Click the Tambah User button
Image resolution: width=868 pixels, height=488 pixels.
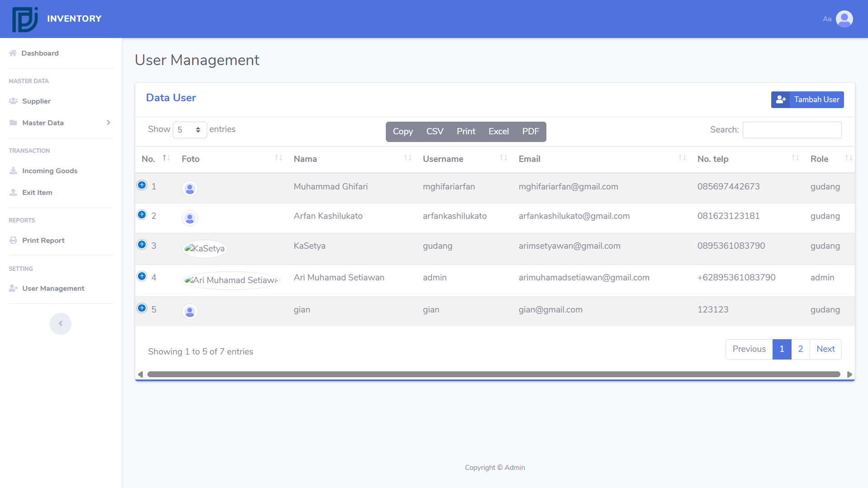coord(807,99)
